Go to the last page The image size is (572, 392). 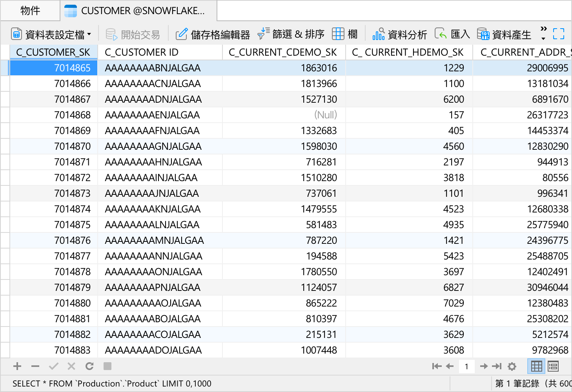(x=497, y=366)
